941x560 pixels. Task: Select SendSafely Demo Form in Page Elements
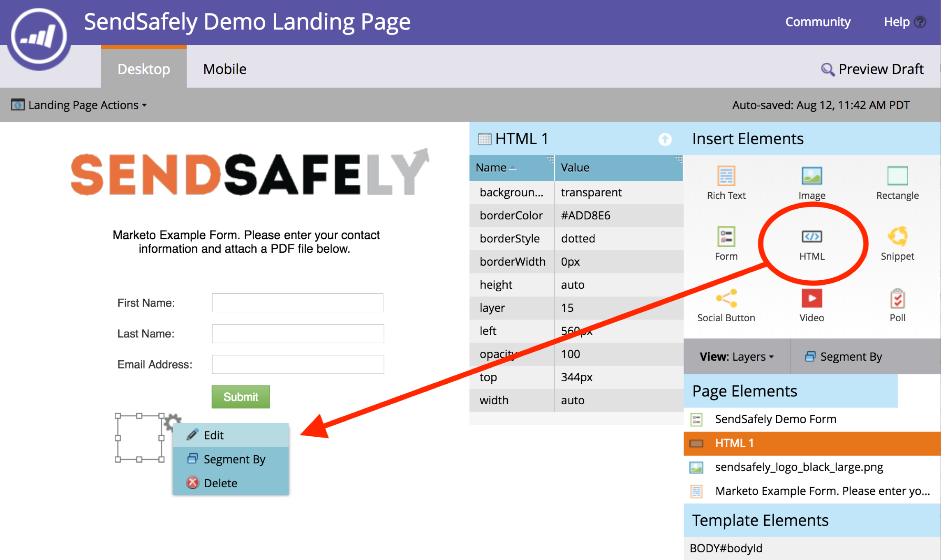pyautogui.click(x=812, y=419)
